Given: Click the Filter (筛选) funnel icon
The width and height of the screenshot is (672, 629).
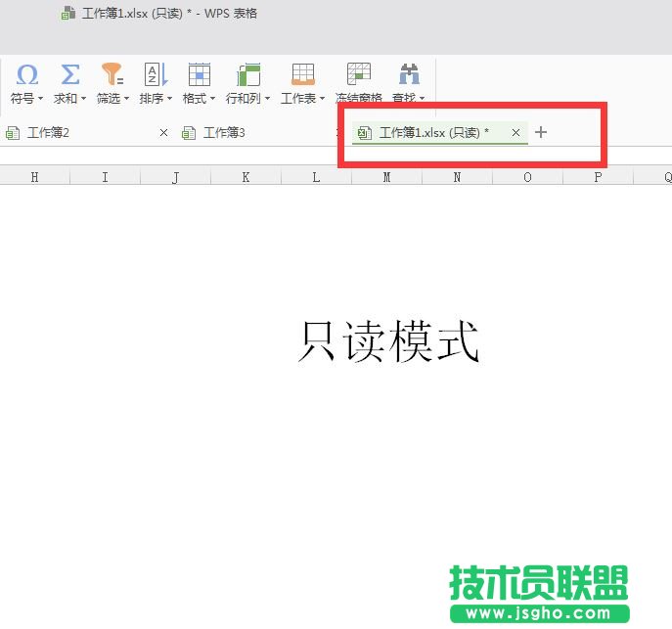Looking at the screenshot, I should click(x=112, y=74).
